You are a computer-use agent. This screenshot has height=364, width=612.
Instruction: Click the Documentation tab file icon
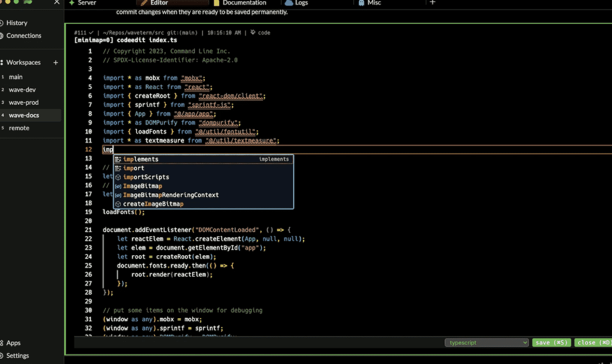[216, 3]
